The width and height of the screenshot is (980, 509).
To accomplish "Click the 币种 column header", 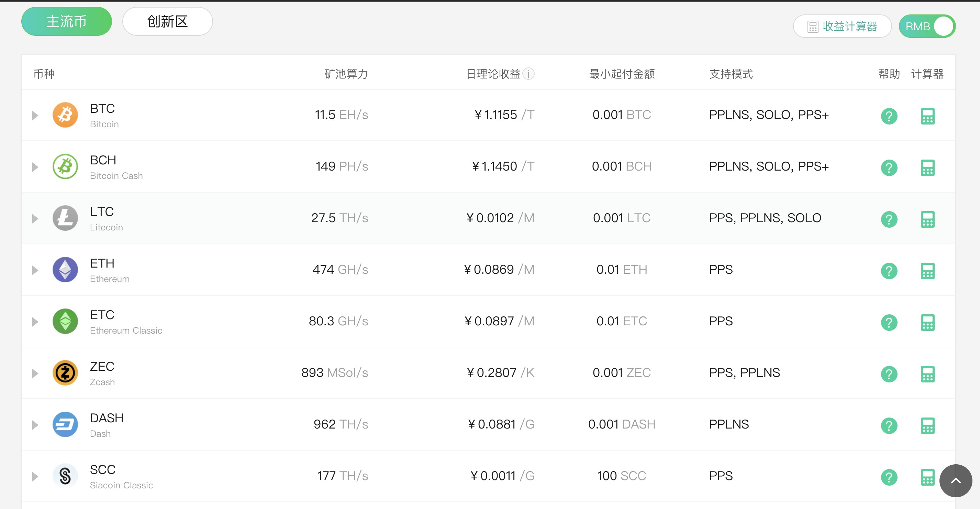I will 44,74.
